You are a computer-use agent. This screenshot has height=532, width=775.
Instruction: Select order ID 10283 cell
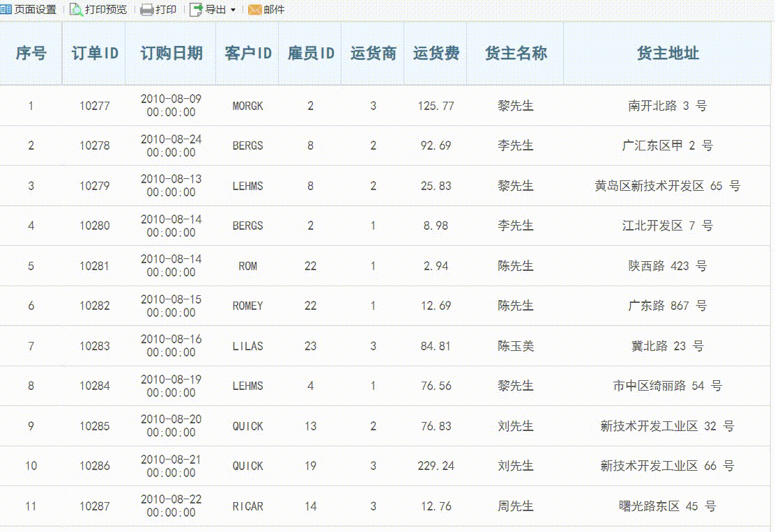(94, 346)
